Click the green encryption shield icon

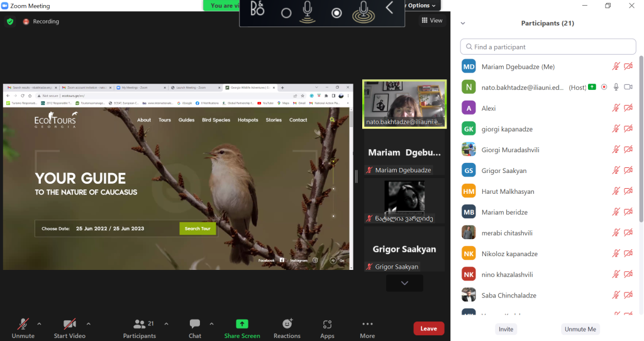point(10,21)
